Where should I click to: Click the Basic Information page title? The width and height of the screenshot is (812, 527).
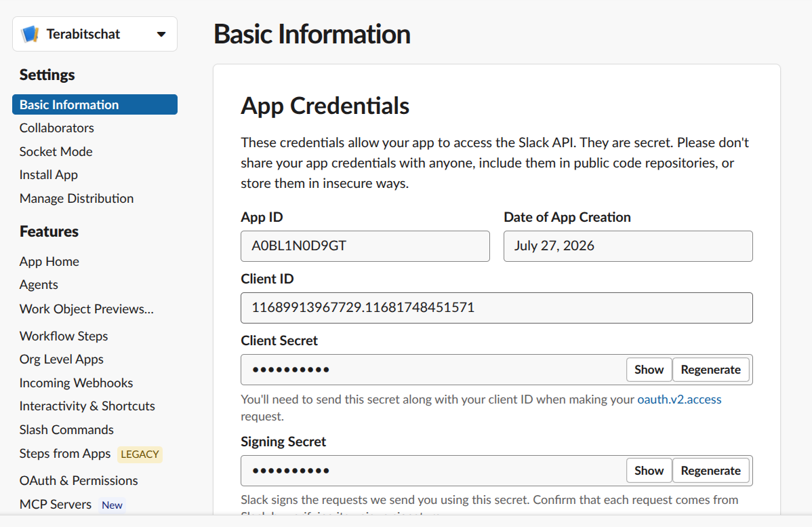[312, 35]
